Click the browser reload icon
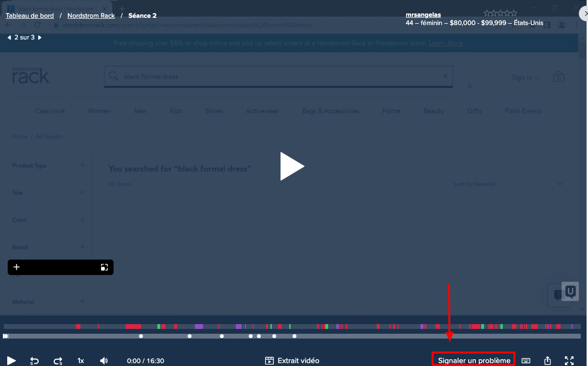This screenshot has width=588, height=366. [x=38, y=25]
